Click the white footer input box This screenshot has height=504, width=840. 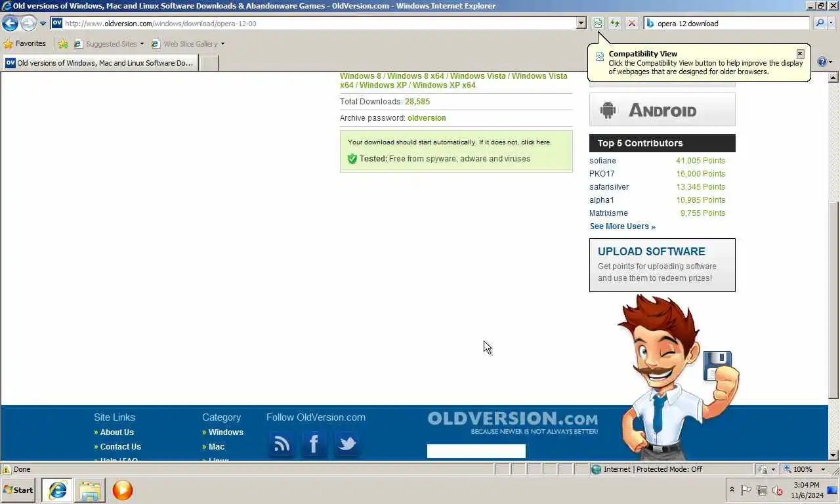476,451
